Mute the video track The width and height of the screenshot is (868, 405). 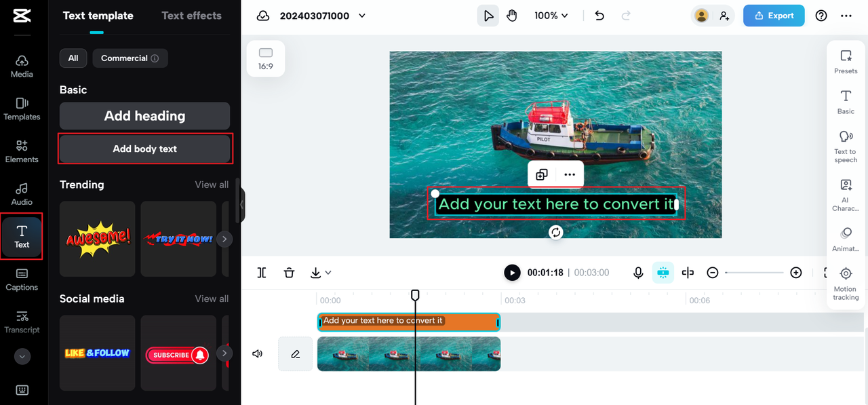[x=258, y=353]
